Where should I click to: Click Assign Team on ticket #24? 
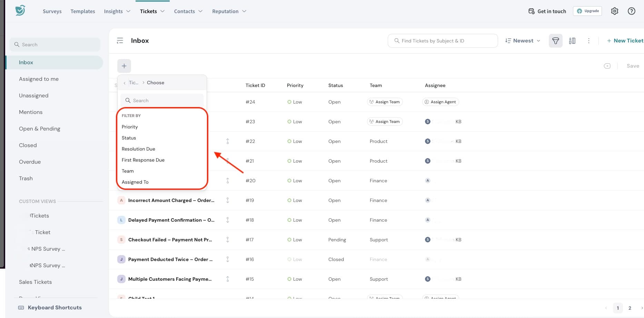pyautogui.click(x=385, y=102)
